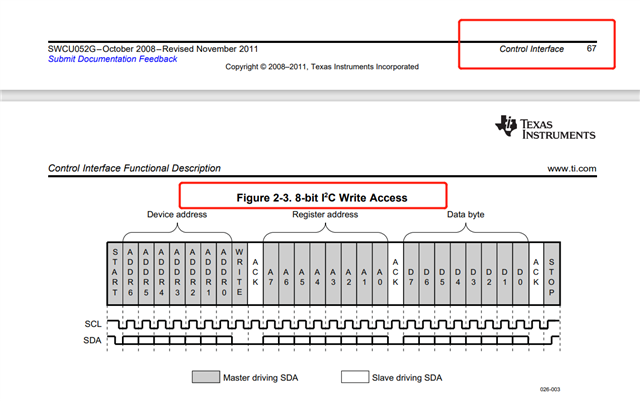Screen dimensions: 640x401
Task: Select the D4 data bit cell
Action: tap(458, 273)
